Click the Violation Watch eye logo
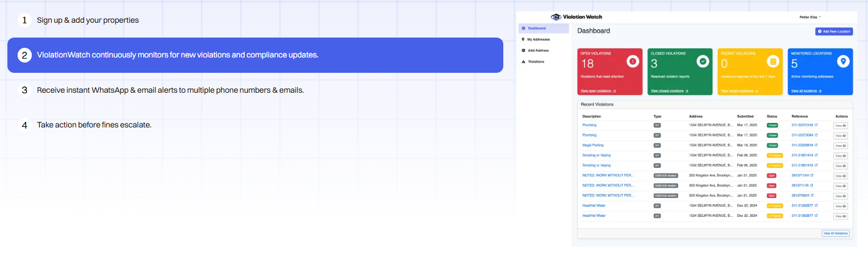 [x=556, y=17]
